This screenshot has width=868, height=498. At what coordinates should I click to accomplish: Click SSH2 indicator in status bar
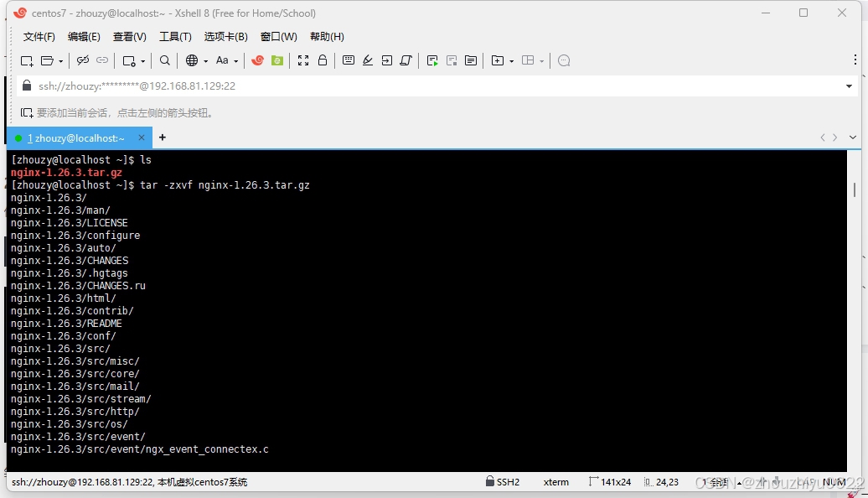point(503,482)
